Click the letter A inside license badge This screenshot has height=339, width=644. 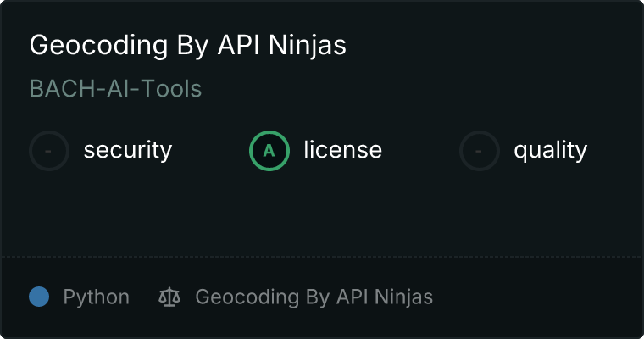pyautogui.click(x=269, y=152)
